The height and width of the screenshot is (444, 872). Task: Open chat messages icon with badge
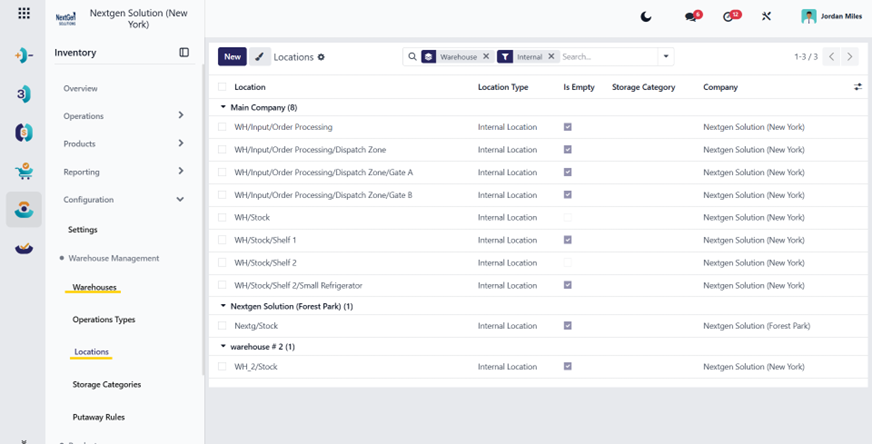(693, 16)
